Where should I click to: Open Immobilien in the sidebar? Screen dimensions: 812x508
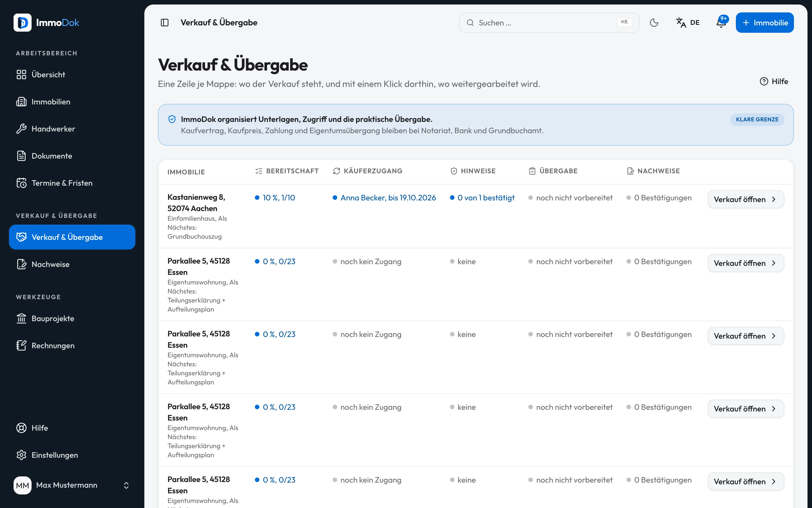click(72, 102)
